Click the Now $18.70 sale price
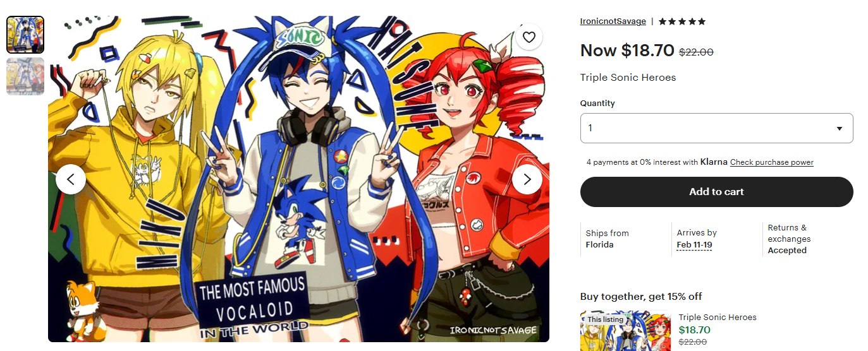This screenshot has height=351, width=868. click(627, 51)
